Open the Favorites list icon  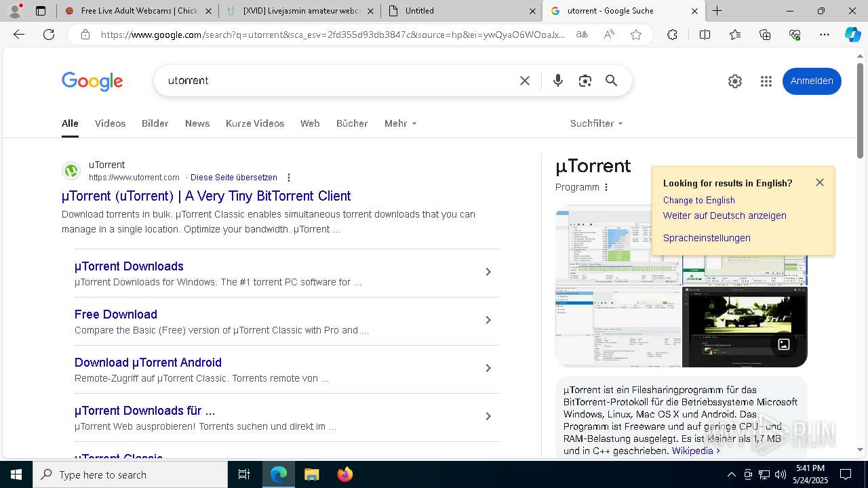pyautogui.click(x=735, y=35)
